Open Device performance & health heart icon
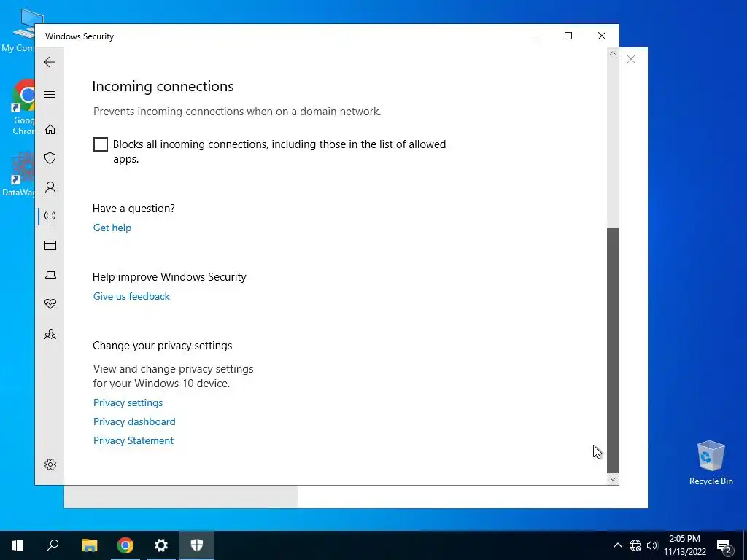The width and height of the screenshot is (747, 560). 50,304
